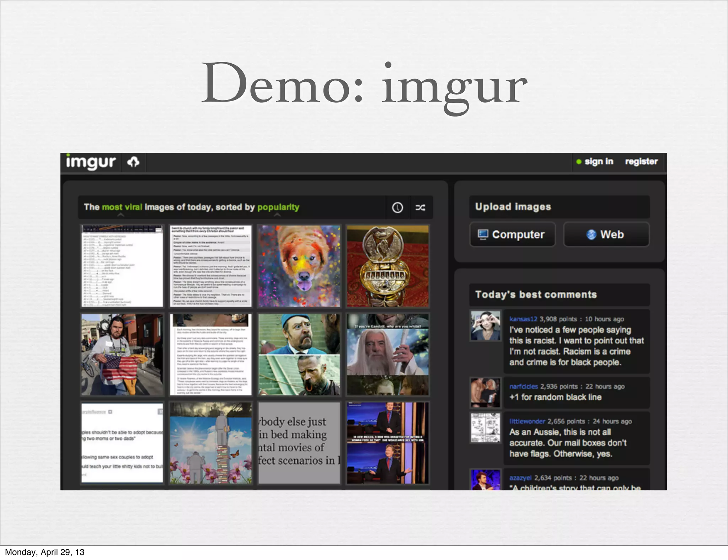Open the sign in link
The height and width of the screenshot is (560, 728).
[599, 161]
